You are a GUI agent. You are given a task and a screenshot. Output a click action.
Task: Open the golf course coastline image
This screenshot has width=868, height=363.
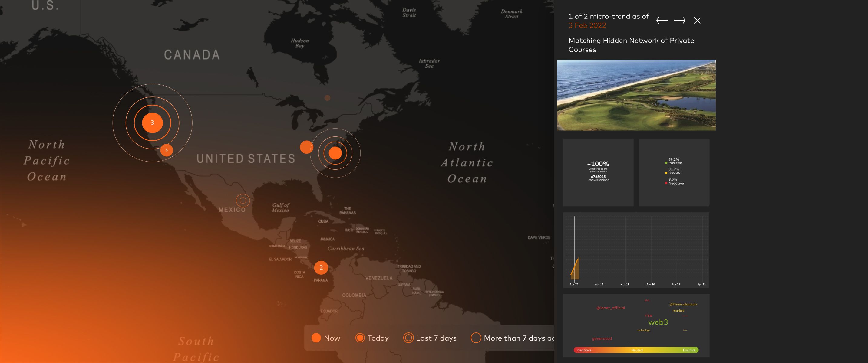[x=636, y=95]
